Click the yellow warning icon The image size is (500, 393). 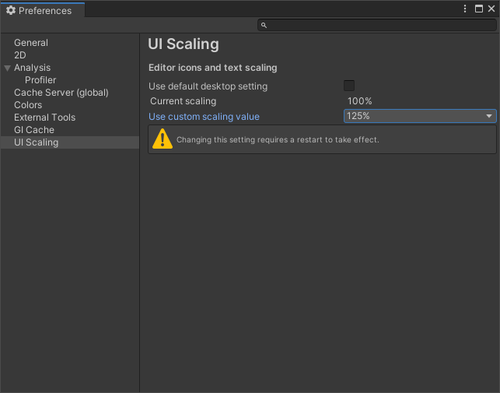(x=162, y=139)
